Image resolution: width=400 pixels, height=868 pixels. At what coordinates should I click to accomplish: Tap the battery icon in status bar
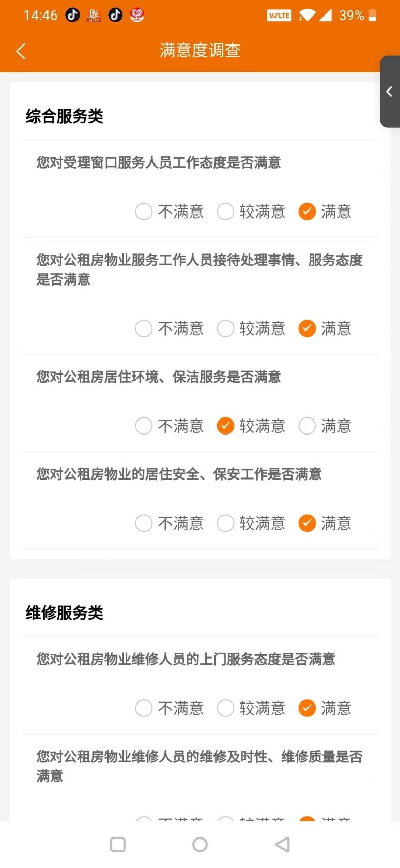coord(372,15)
